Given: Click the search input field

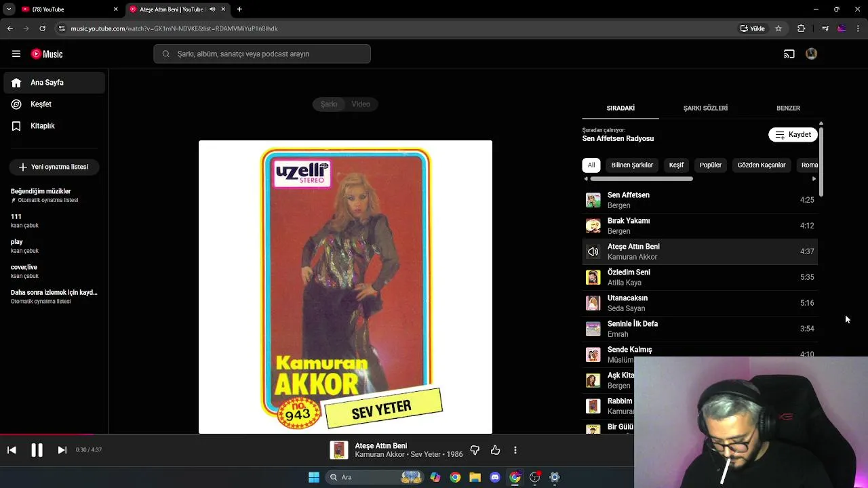Looking at the screenshot, I should (262, 54).
